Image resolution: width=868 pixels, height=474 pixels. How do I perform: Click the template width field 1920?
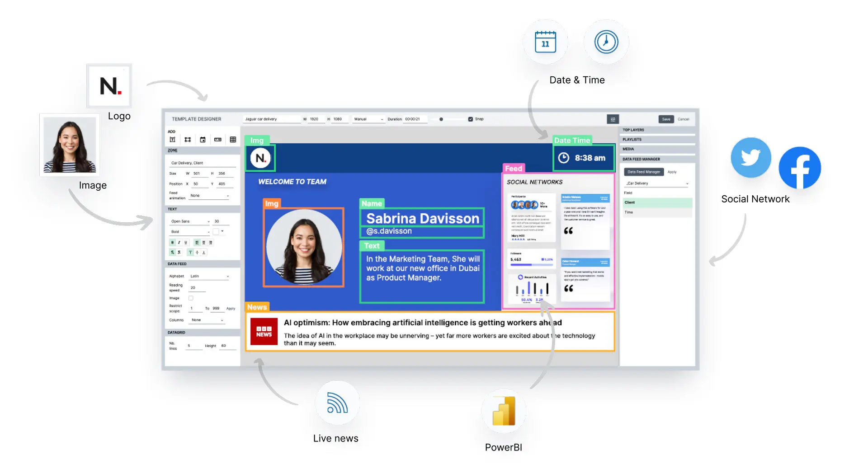(x=316, y=119)
